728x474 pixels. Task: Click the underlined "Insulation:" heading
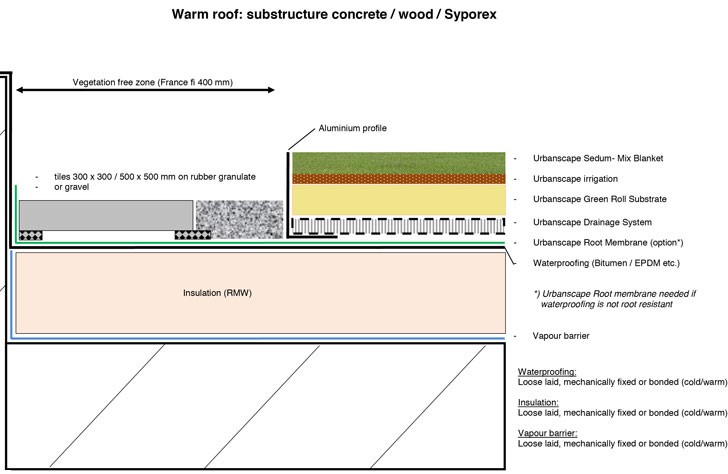point(537,401)
